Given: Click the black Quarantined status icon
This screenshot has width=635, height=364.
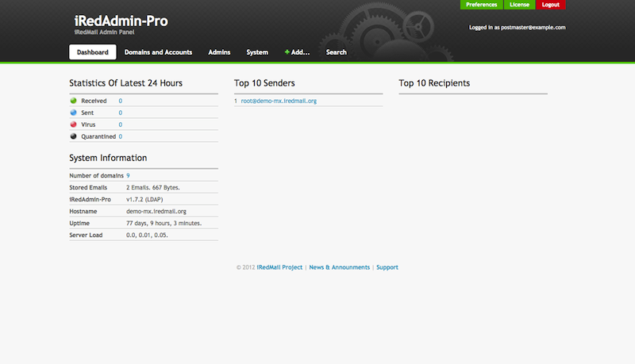Looking at the screenshot, I should (73, 136).
